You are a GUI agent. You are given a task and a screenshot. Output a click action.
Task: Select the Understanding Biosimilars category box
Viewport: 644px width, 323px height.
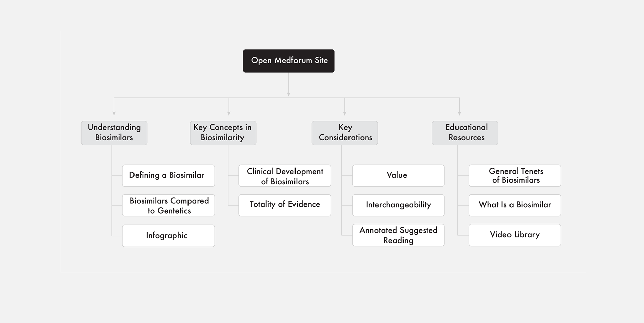click(114, 133)
